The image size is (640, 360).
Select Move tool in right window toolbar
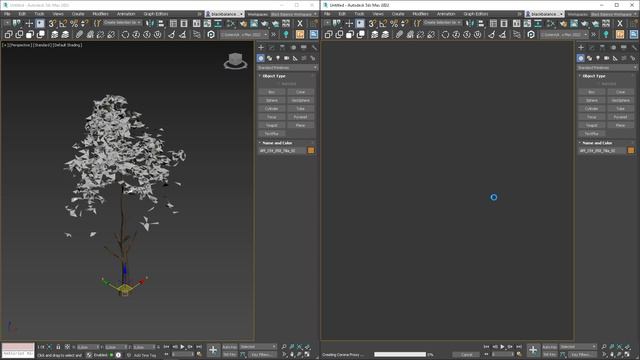tap(349, 24)
